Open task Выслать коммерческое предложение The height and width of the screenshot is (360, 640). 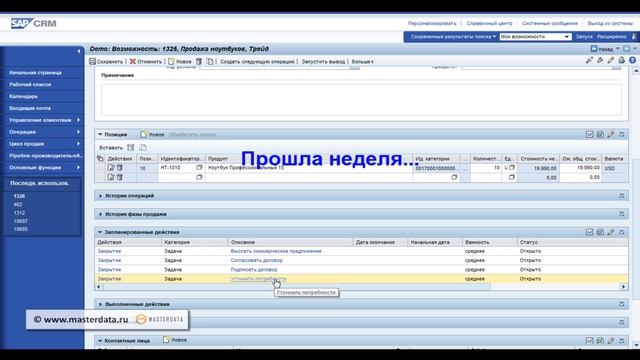coord(276,251)
